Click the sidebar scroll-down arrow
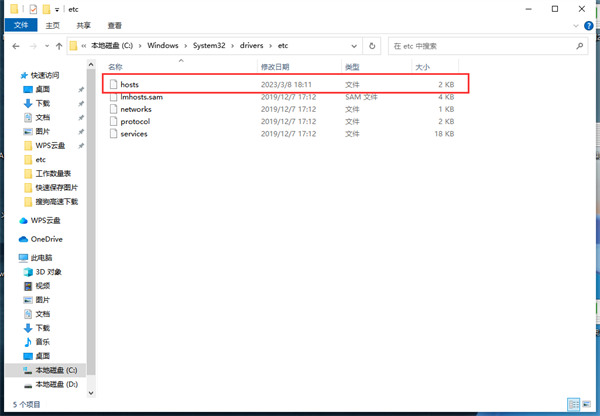 pos(91,393)
